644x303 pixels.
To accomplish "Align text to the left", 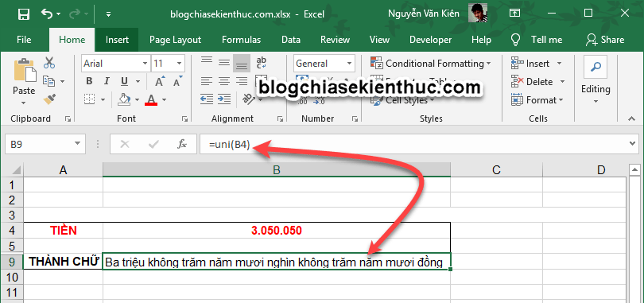I will pyautogui.click(x=206, y=81).
